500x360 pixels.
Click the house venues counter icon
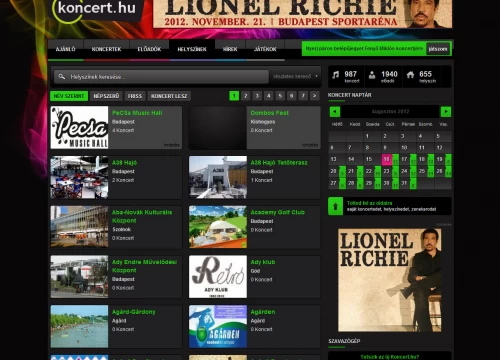pyautogui.click(x=410, y=75)
